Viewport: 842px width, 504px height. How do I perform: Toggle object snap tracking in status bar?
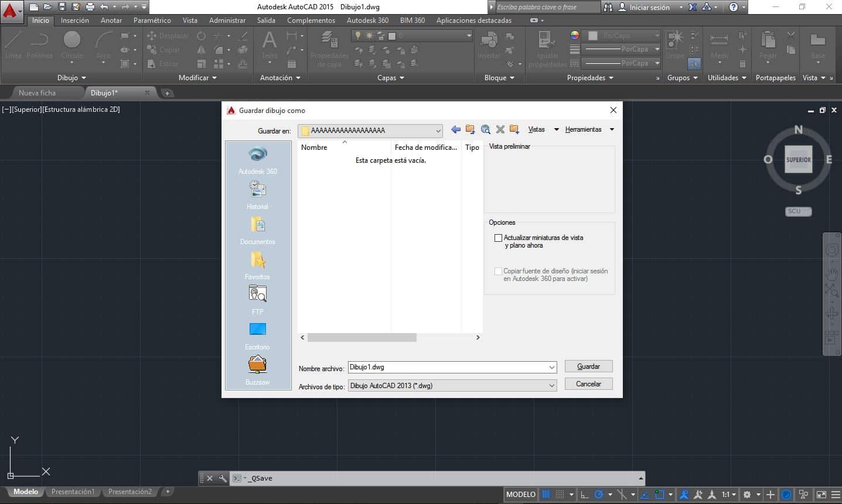click(645, 495)
